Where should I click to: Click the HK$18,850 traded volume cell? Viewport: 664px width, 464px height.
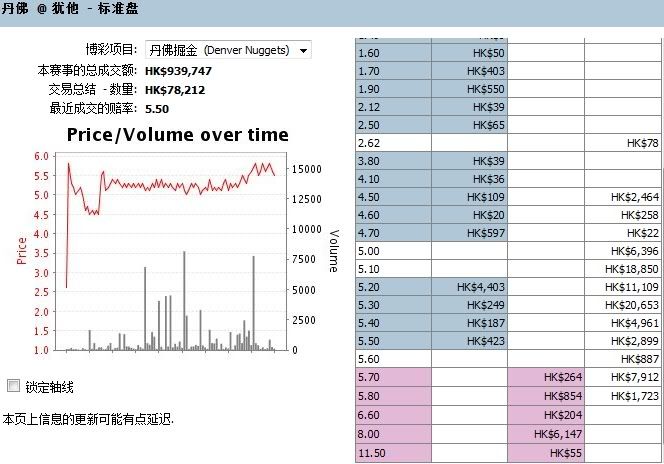(627, 269)
